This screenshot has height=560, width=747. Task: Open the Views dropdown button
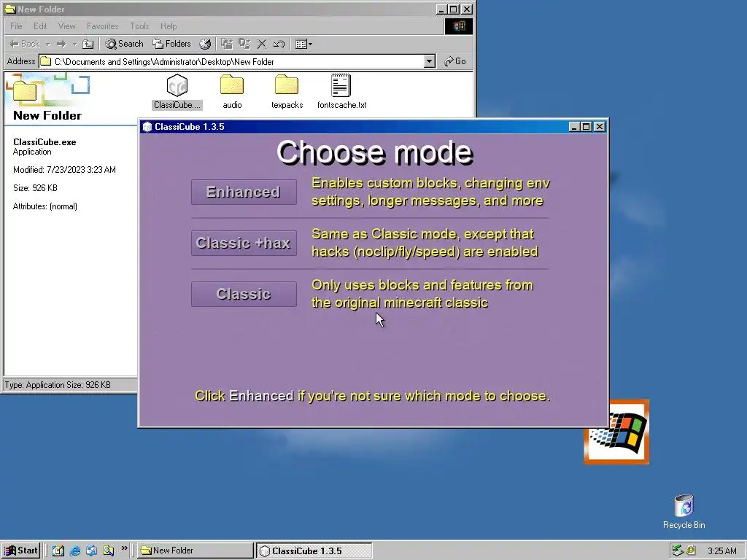coord(303,44)
